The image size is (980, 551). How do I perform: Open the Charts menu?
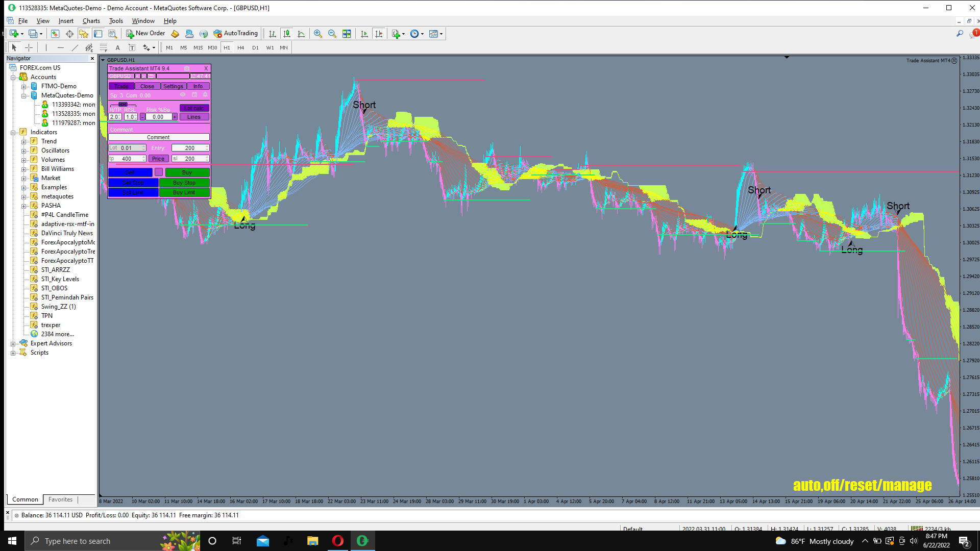tap(91, 21)
